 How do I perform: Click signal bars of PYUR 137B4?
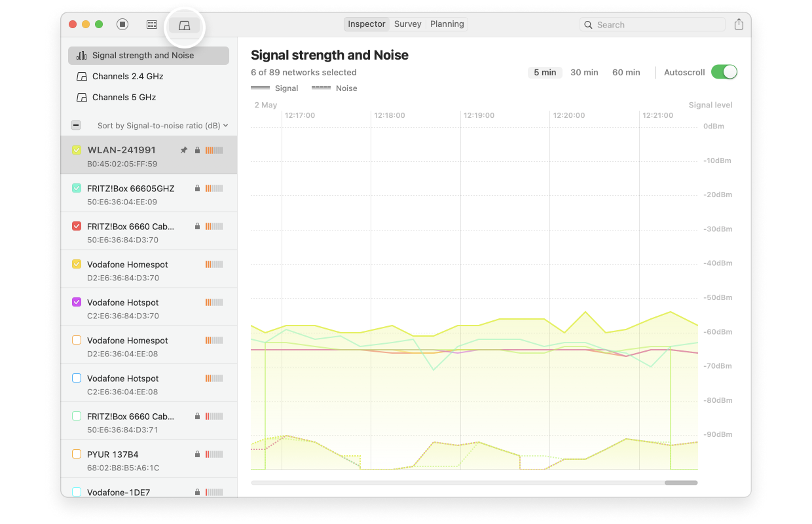[x=214, y=454]
